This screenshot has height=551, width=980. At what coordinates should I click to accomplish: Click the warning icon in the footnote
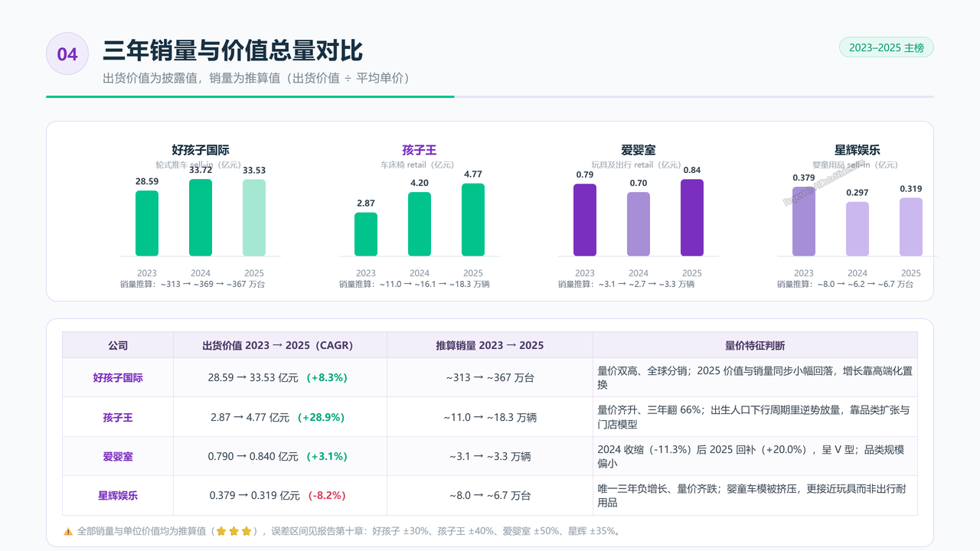68,531
